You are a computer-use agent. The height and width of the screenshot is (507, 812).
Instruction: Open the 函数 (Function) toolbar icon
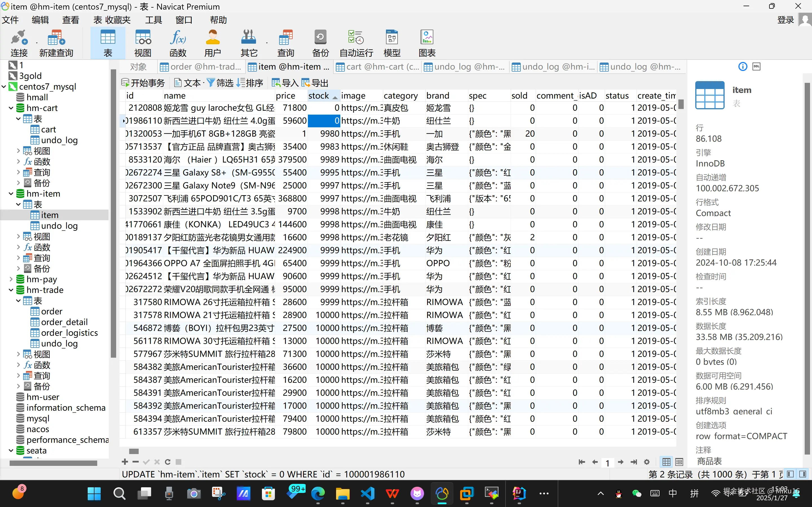178,43
